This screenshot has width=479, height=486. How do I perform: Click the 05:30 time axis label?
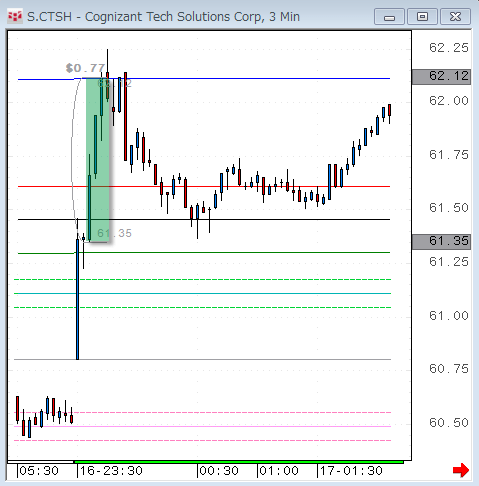point(39,471)
